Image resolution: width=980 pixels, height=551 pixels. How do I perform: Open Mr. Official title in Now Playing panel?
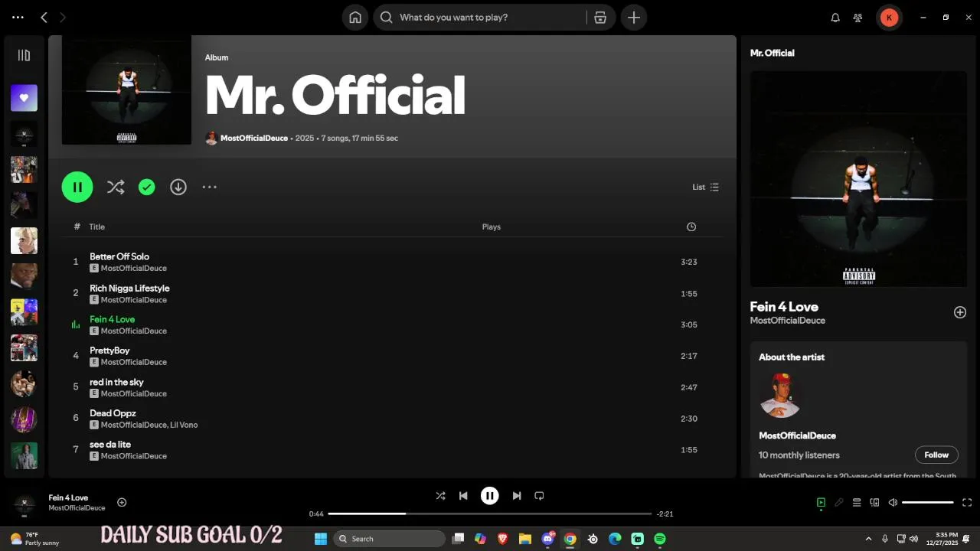[x=772, y=53]
